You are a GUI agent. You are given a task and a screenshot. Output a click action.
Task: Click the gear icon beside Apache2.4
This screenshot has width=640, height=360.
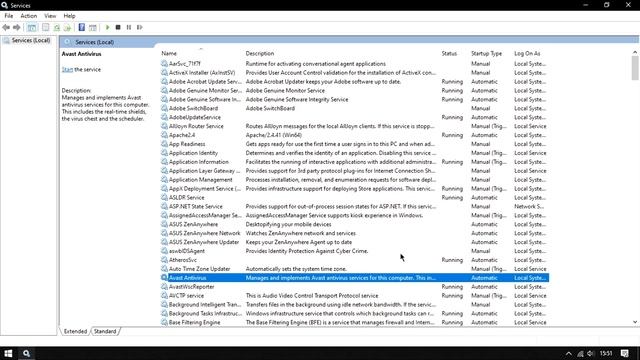click(x=164, y=135)
